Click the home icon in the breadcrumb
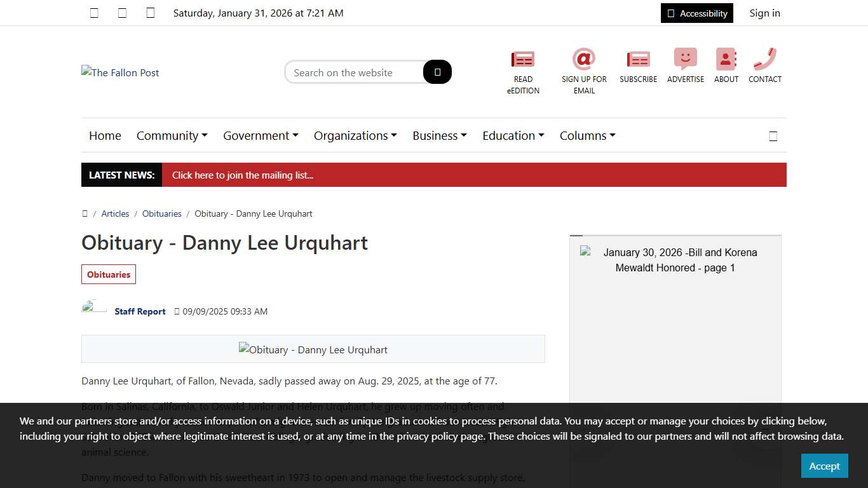The width and height of the screenshot is (868, 488). [x=85, y=213]
